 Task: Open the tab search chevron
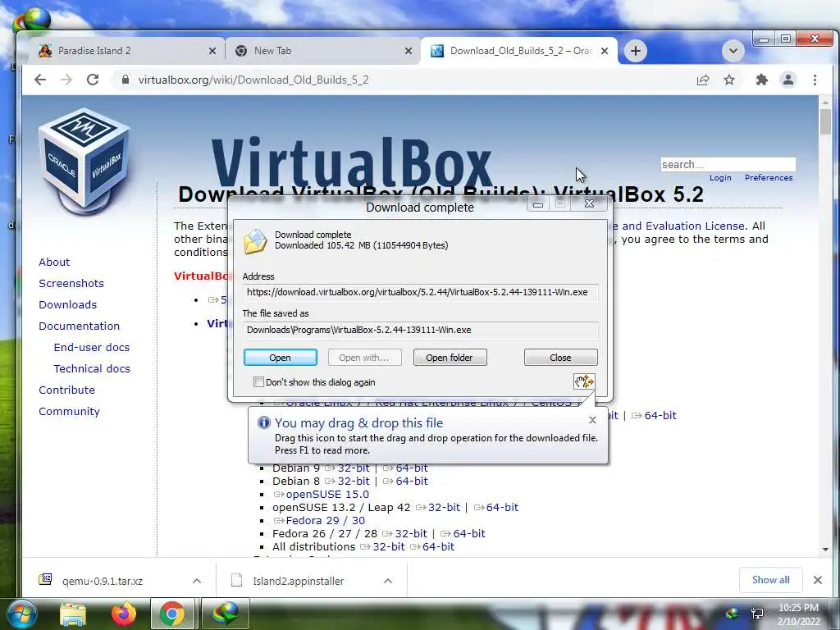(x=733, y=51)
